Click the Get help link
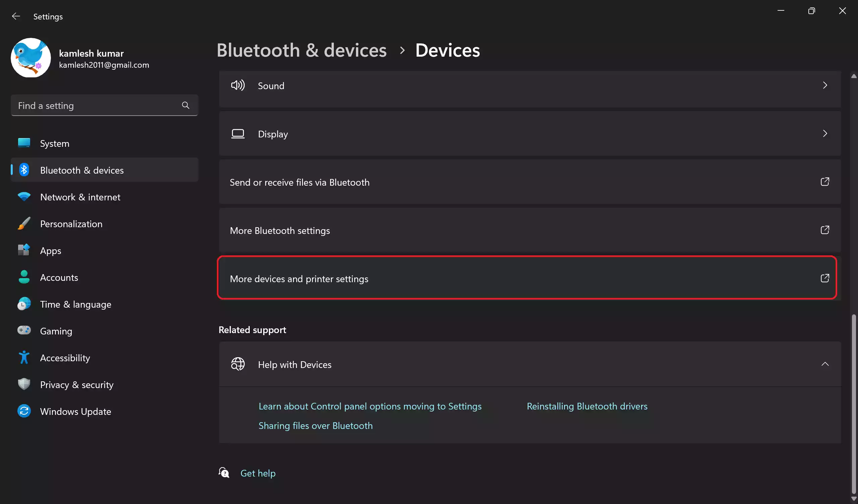Screen dimensions: 858x504 click(x=258, y=474)
